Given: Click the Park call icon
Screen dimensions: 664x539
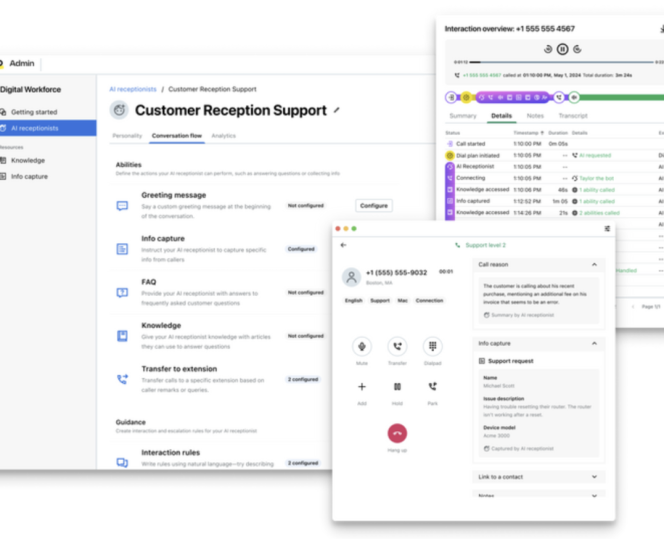Looking at the screenshot, I should [432, 387].
